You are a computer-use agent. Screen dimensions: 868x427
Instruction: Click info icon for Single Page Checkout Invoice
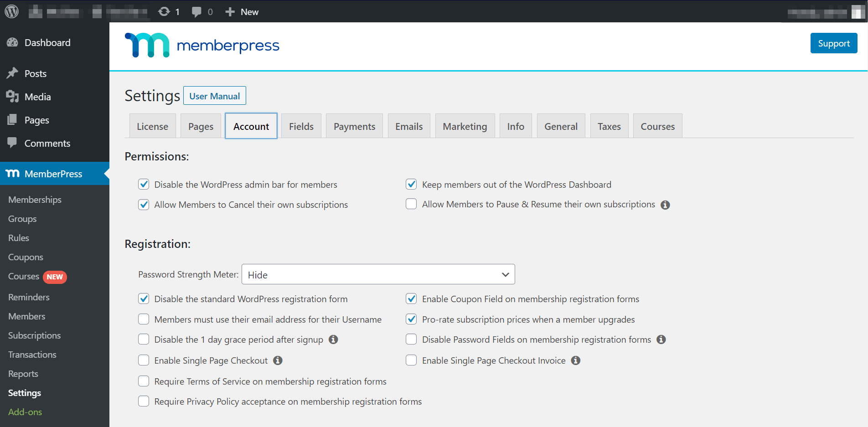point(576,360)
